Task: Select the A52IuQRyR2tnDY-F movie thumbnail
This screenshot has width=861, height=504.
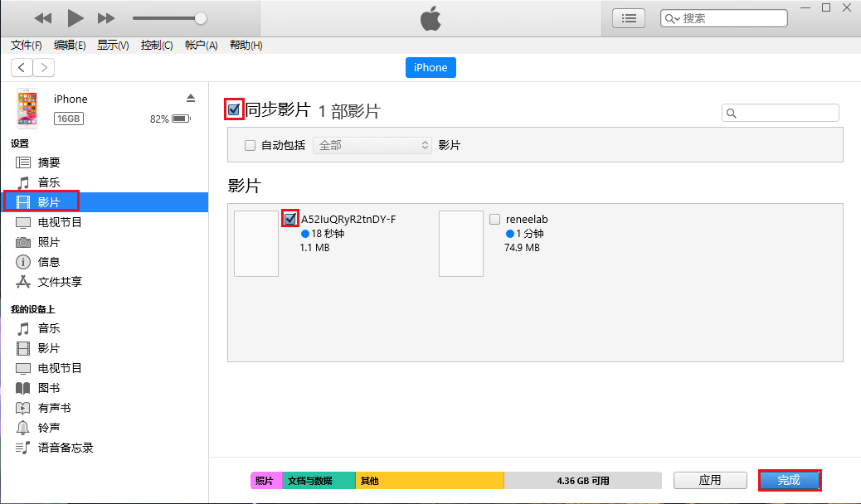Action: tap(256, 244)
